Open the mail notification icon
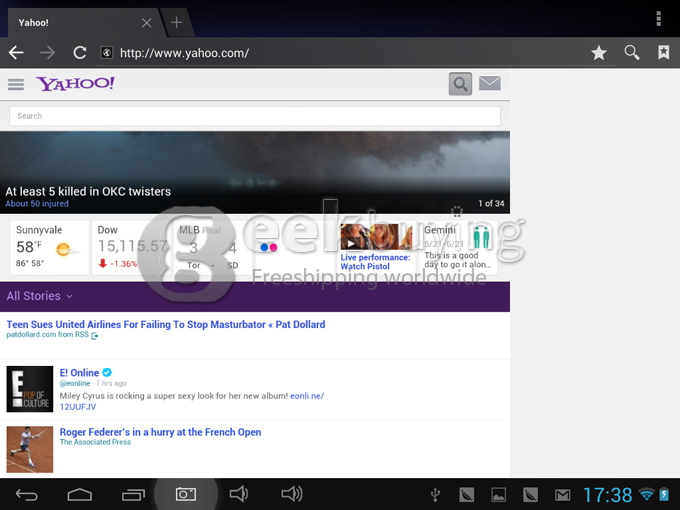Viewport: 680px width, 510px height. click(x=562, y=494)
